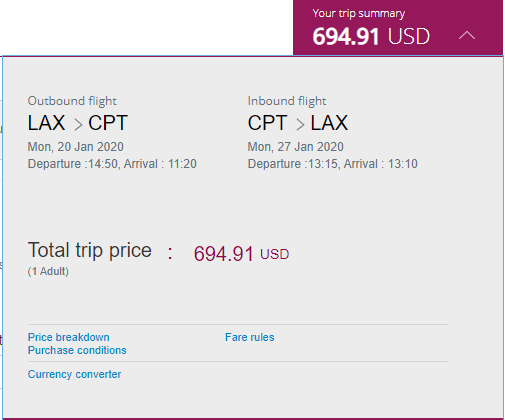Open the Purchase conditions link
This screenshot has height=420, width=505.
tap(77, 350)
